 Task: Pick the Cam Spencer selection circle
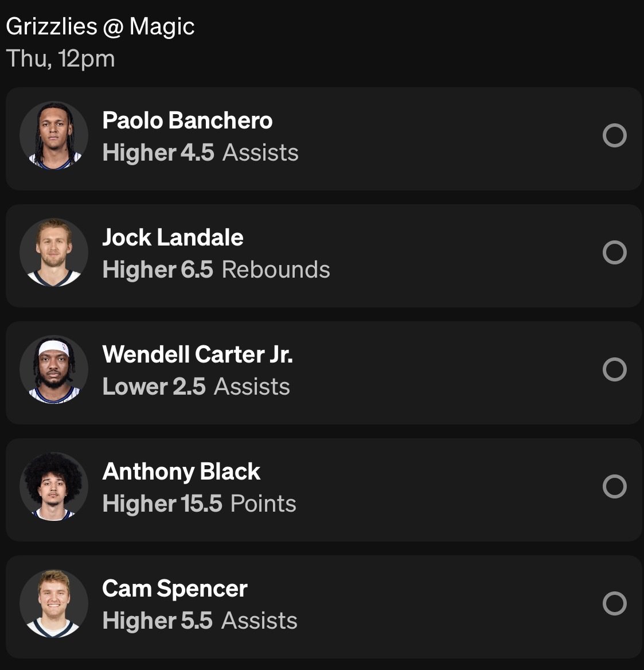(614, 604)
